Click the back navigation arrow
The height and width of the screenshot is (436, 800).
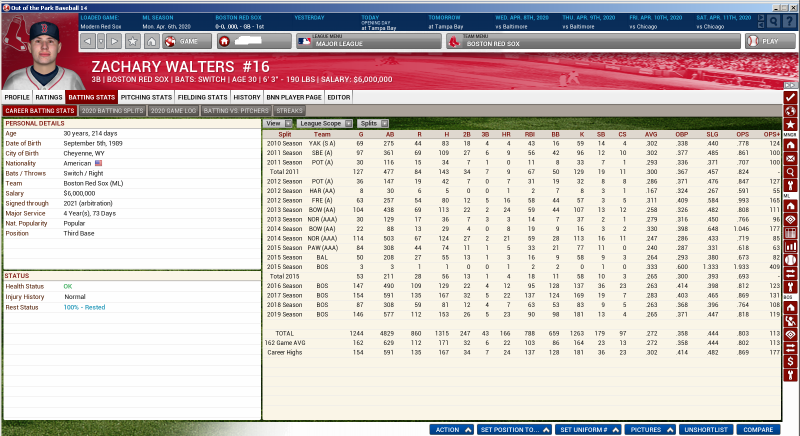(x=86, y=41)
